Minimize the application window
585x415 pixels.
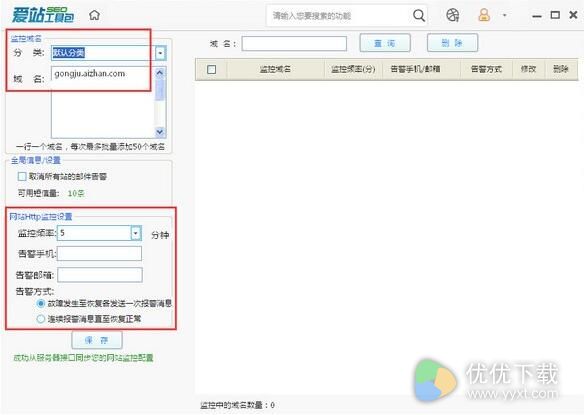(536, 16)
